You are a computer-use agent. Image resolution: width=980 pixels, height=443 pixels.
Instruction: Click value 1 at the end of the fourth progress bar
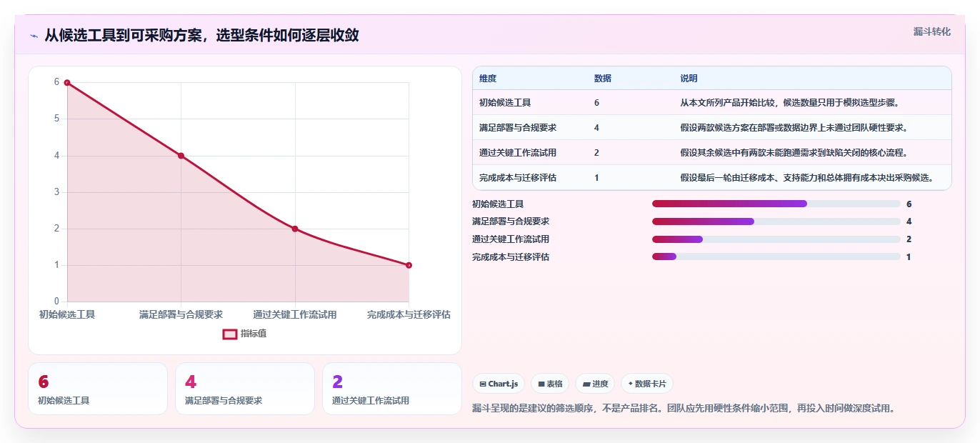909,257
